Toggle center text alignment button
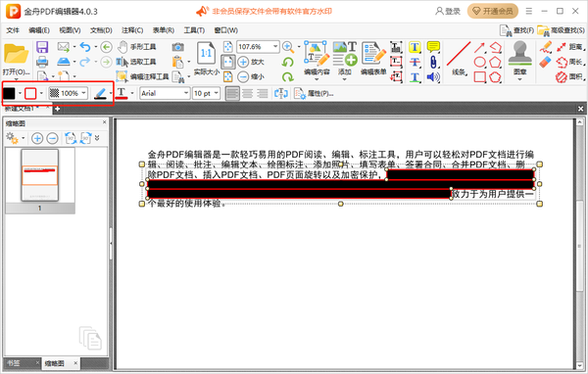588x374 pixels. [247, 93]
